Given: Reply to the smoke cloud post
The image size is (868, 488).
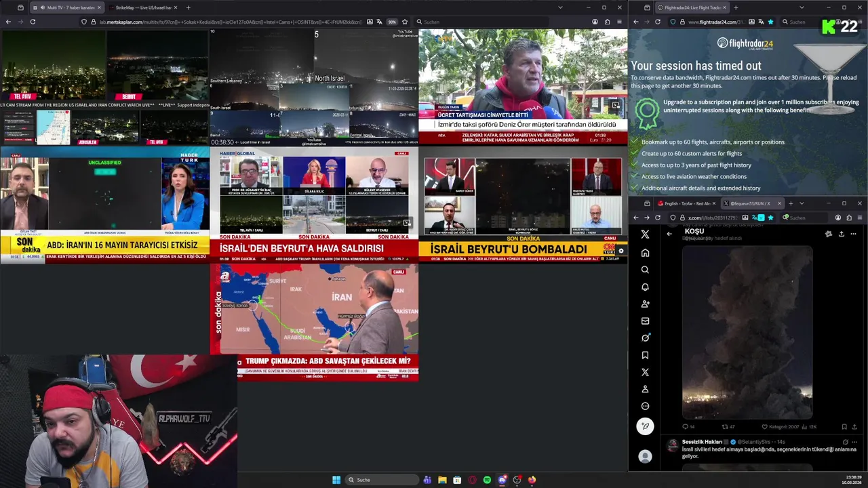Looking at the screenshot, I should 688,427.
